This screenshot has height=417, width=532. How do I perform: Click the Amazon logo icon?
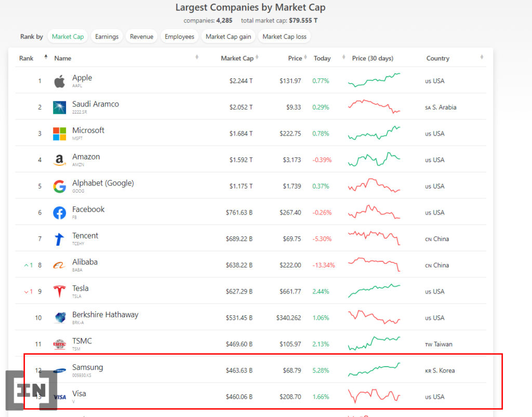tap(59, 159)
